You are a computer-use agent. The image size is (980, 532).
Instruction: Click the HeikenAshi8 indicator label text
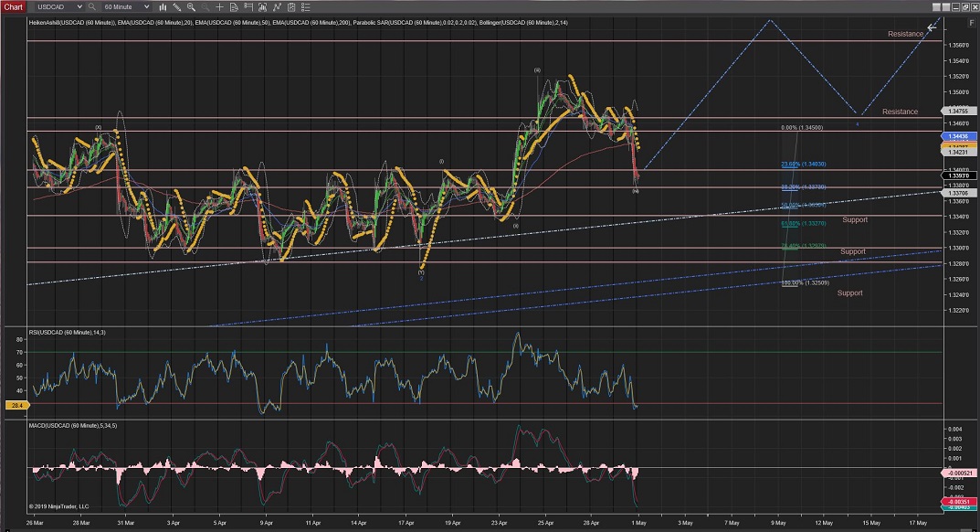pyautogui.click(x=72, y=23)
